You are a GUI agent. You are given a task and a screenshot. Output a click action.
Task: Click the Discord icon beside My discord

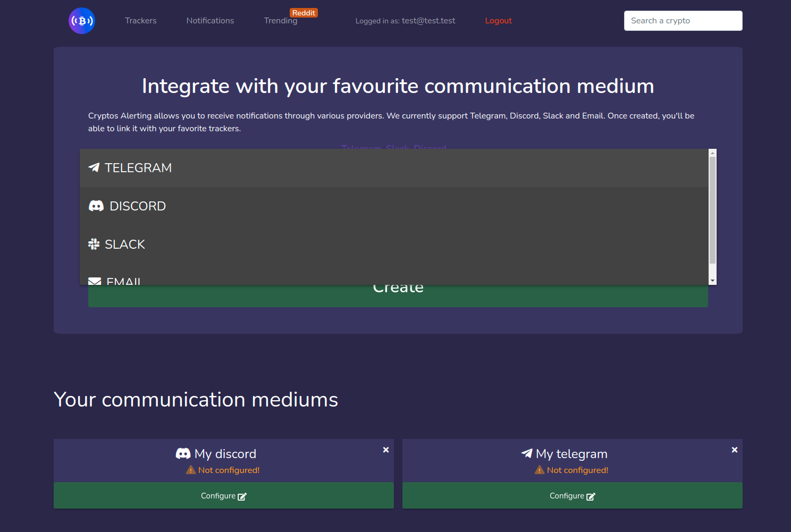[183, 453]
